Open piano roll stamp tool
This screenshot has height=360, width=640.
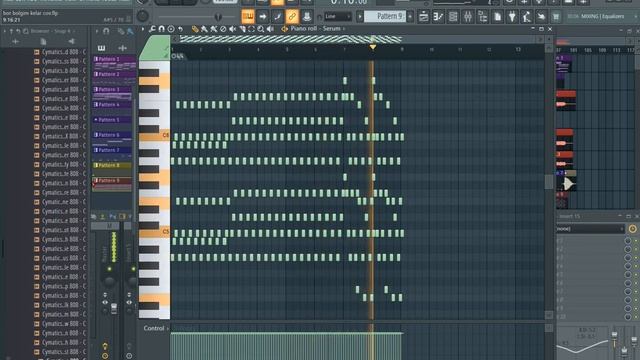pyautogui.click(x=171, y=29)
